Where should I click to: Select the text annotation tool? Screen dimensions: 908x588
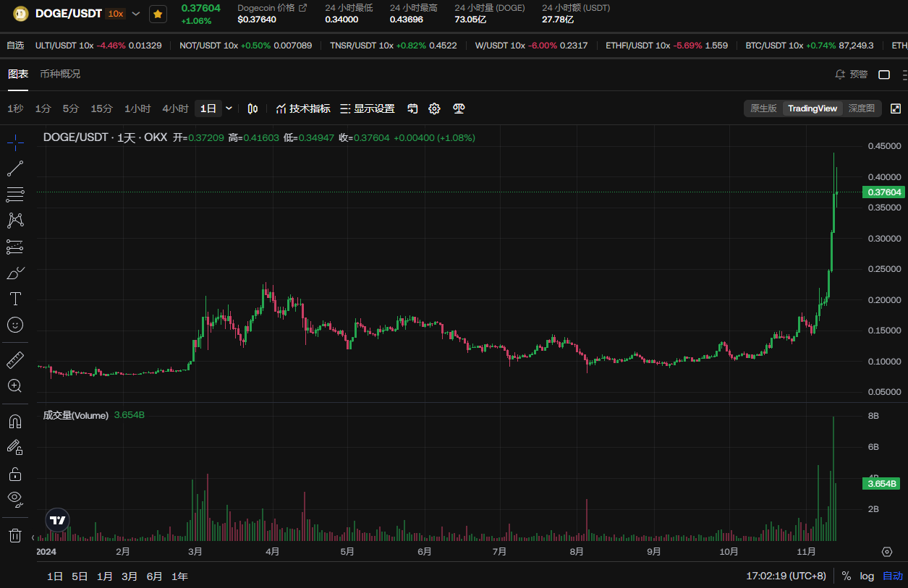(15, 299)
